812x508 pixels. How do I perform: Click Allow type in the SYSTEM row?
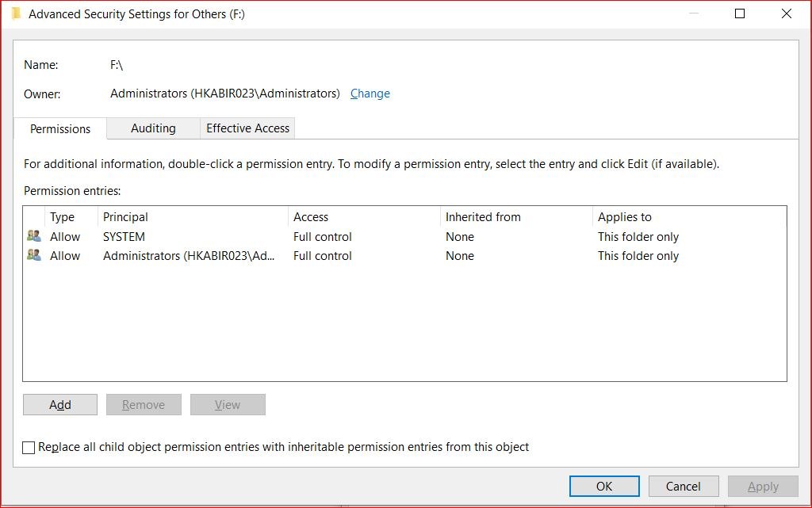[x=65, y=236]
